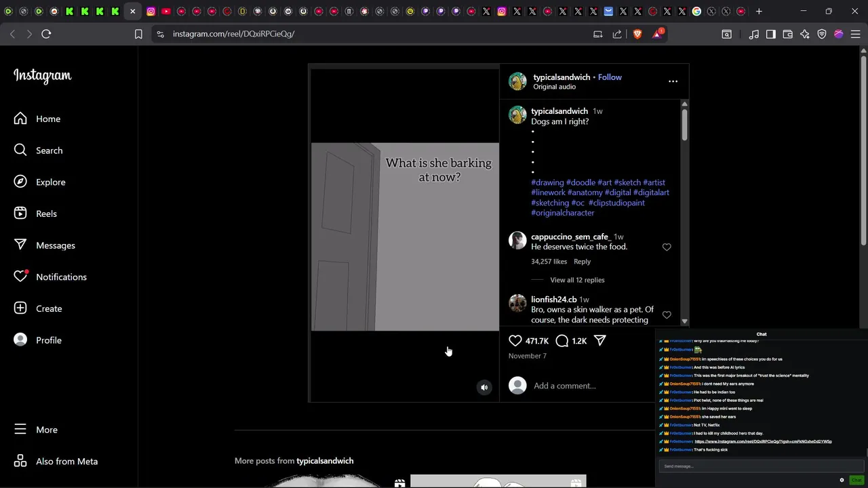Click the address bar URL
The height and width of the screenshot is (488, 868).
point(233,34)
